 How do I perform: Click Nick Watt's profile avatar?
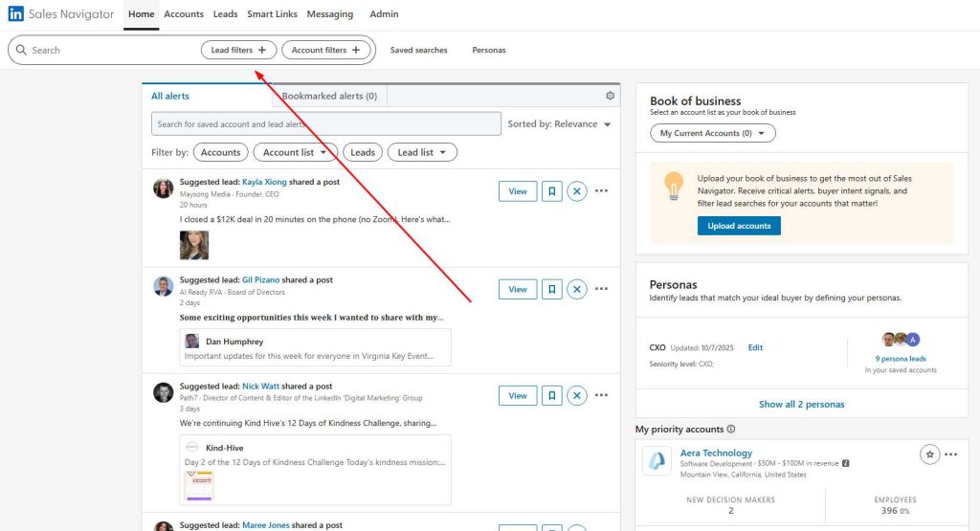click(x=163, y=392)
